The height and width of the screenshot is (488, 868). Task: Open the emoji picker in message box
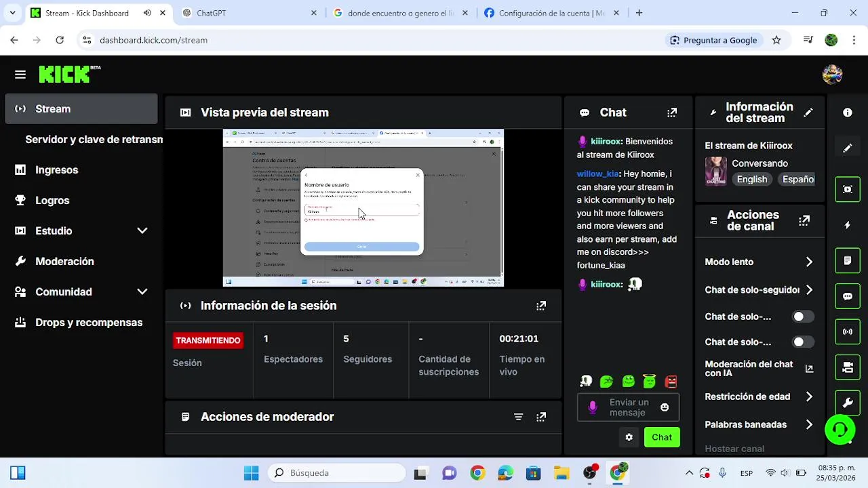pyautogui.click(x=665, y=407)
